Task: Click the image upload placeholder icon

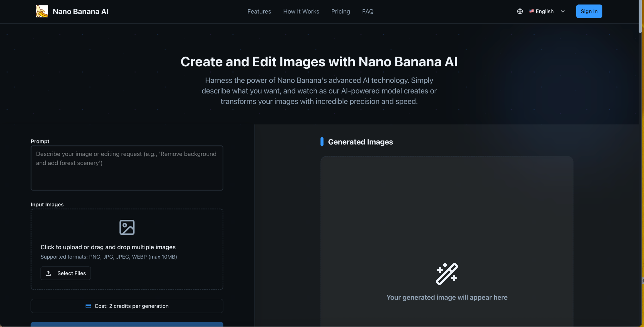Action: (x=127, y=227)
